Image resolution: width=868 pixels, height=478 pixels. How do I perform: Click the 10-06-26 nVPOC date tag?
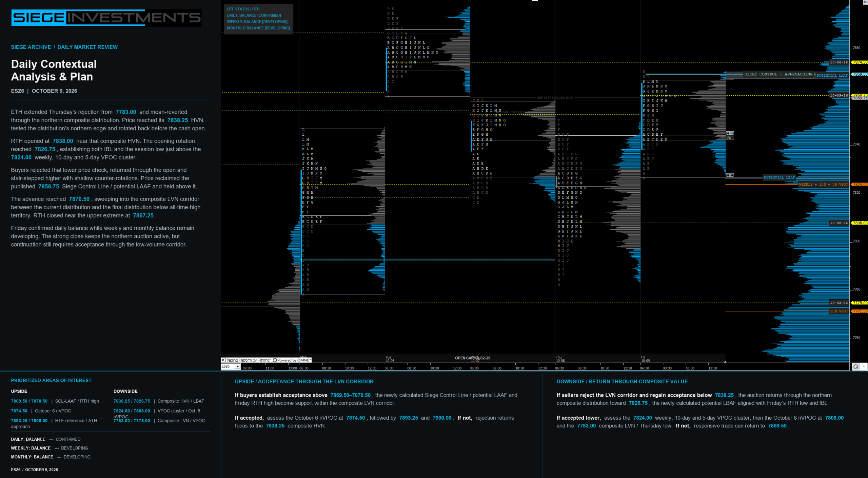point(839,62)
